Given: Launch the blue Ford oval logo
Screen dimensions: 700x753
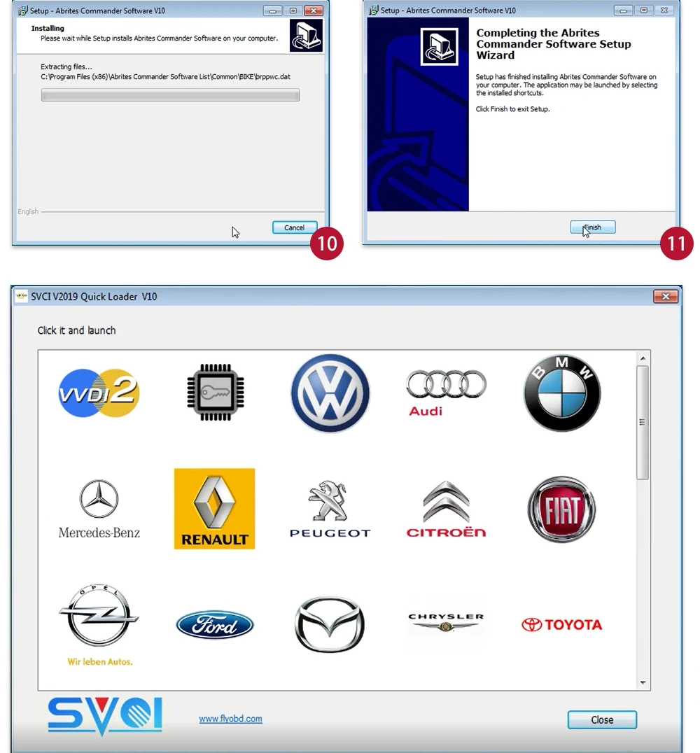Looking at the screenshot, I should (215, 625).
